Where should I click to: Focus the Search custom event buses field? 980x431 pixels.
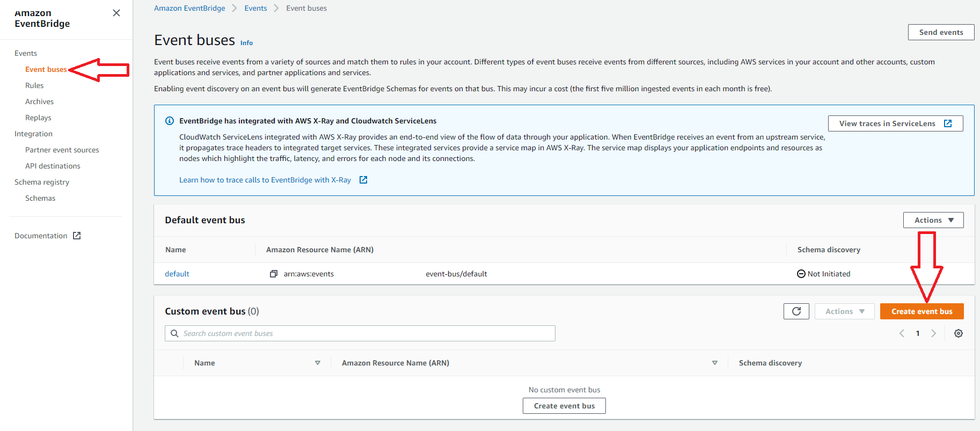[360, 333]
